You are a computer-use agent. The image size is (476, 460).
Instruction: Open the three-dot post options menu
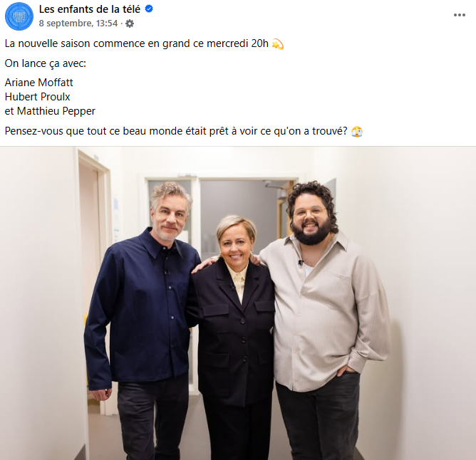[x=460, y=15]
